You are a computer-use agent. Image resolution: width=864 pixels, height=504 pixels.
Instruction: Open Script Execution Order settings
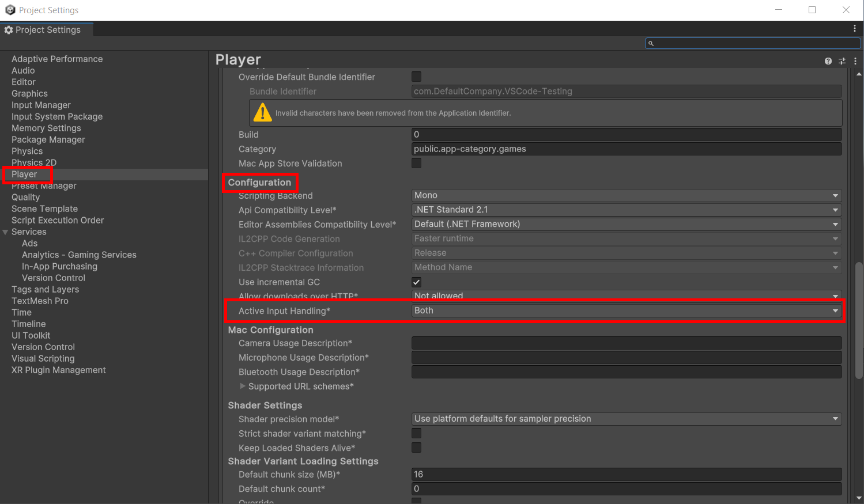tap(58, 220)
